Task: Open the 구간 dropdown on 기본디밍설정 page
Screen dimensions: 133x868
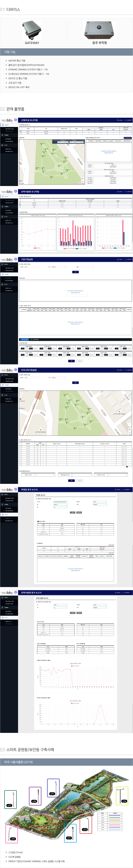Action: click(x=59, y=267)
